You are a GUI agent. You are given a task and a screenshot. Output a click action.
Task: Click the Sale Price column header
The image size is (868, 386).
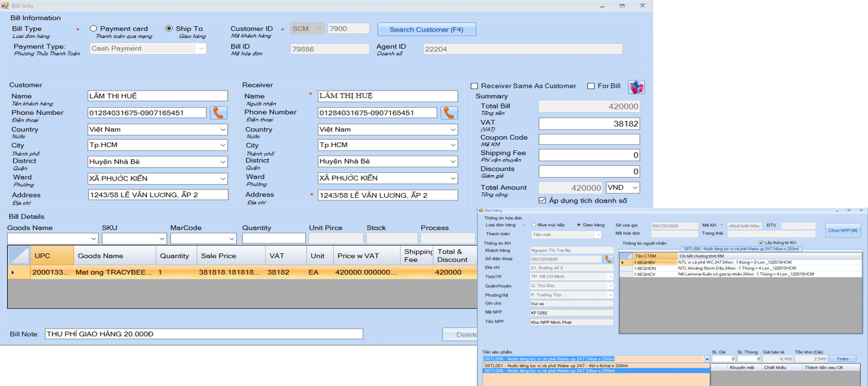[231, 256]
